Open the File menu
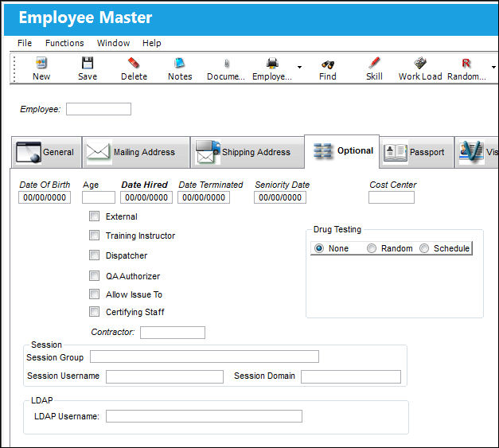The image size is (499, 448). point(25,43)
